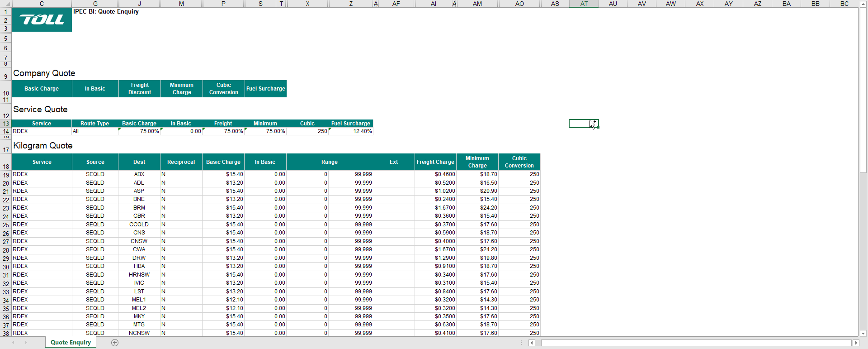Click the 12.40% fuel surcharge cell

(351, 131)
